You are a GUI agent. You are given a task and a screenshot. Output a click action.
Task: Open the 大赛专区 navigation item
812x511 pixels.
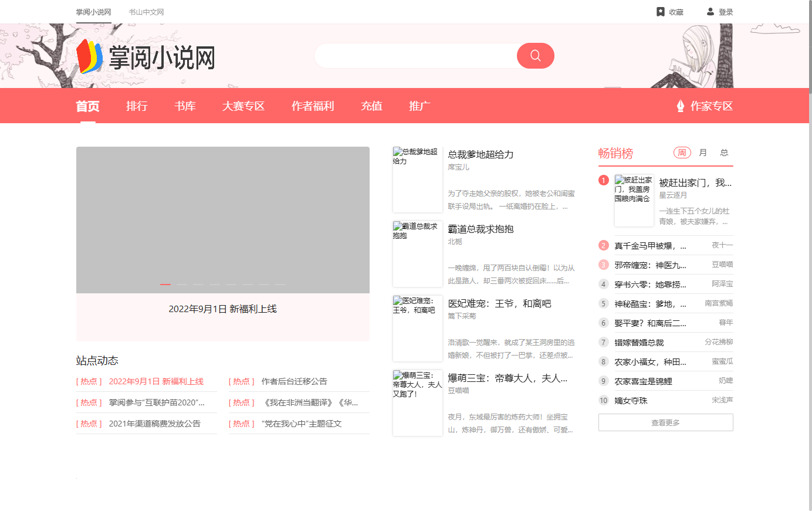243,106
